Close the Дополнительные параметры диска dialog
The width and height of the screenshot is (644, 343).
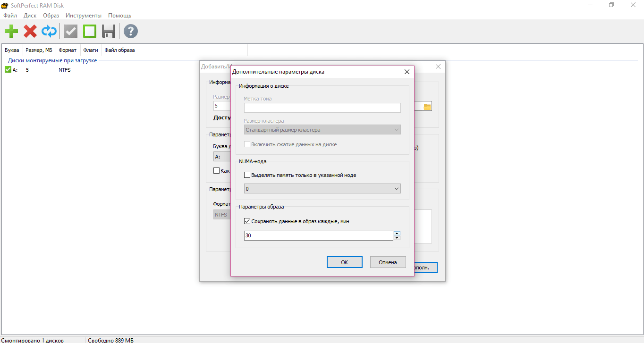pos(407,72)
